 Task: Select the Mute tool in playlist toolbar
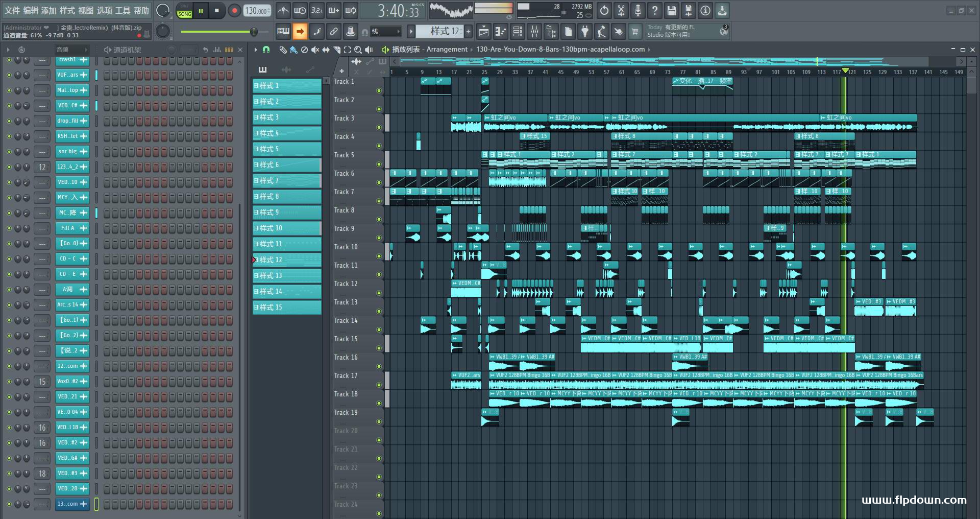click(315, 50)
